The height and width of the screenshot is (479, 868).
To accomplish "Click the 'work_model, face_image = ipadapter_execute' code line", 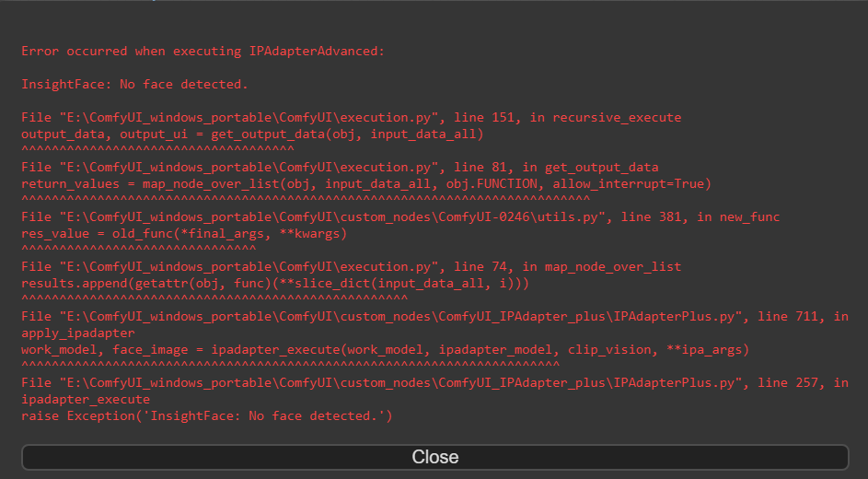I will [385, 349].
